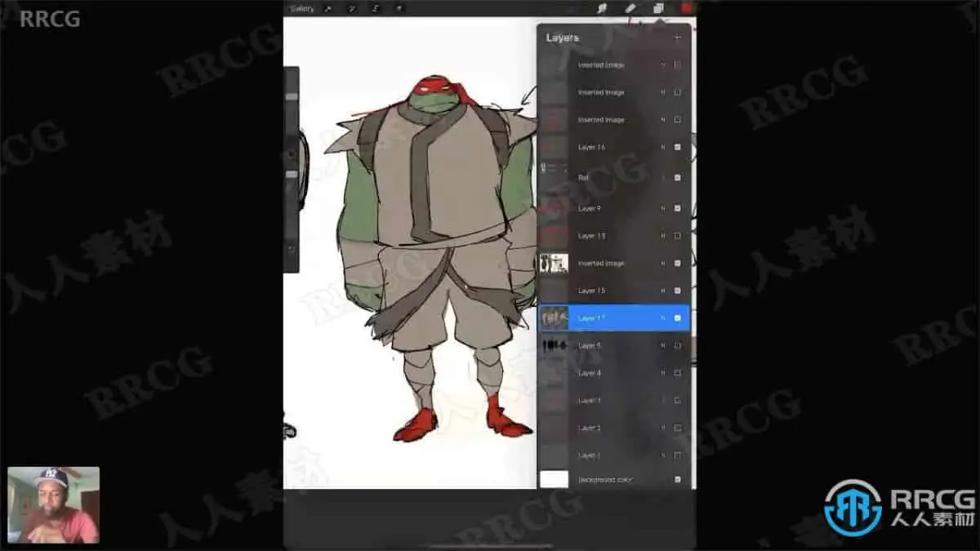Select the Smudge tool
The width and height of the screenshot is (980, 551).
click(604, 8)
